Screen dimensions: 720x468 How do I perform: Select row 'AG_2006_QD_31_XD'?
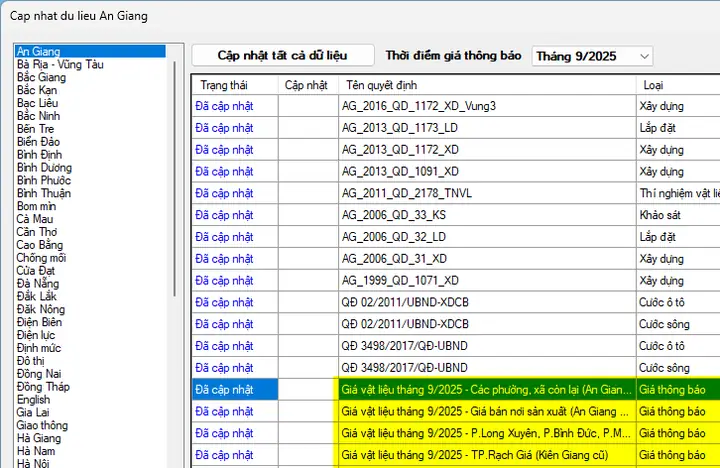pos(456,259)
